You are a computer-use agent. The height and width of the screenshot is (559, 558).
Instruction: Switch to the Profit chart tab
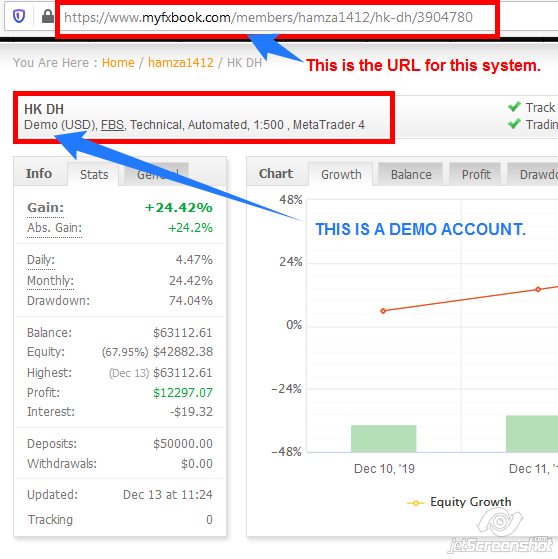[476, 174]
